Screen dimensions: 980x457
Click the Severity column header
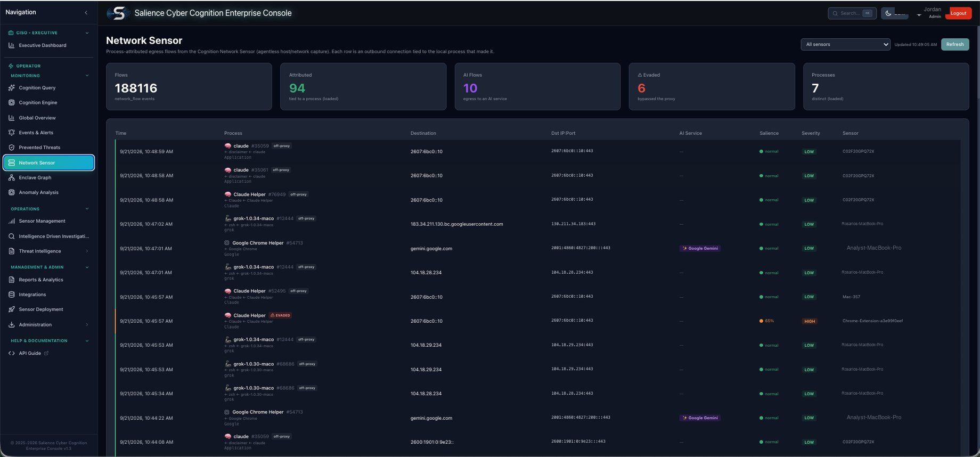click(x=811, y=133)
